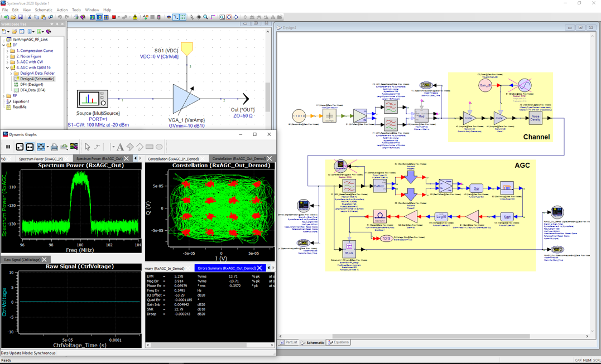Expand the '1. Compression Curve' tree item
This screenshot has width=601, height=364.
(7, 50)
